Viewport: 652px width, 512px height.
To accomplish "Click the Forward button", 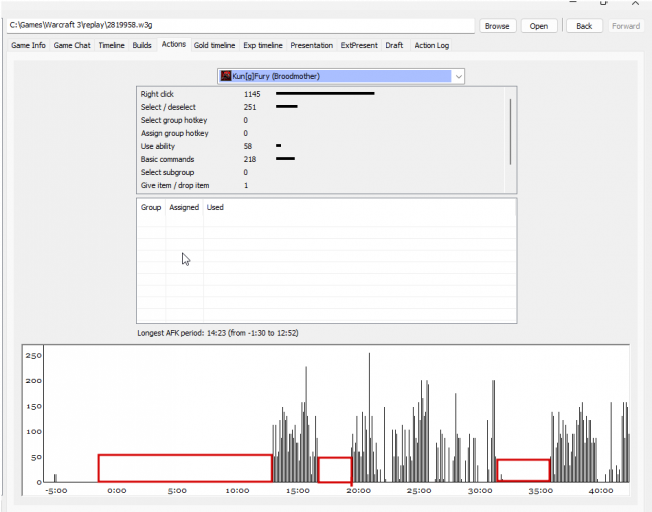I will click(x=626, y=26).
